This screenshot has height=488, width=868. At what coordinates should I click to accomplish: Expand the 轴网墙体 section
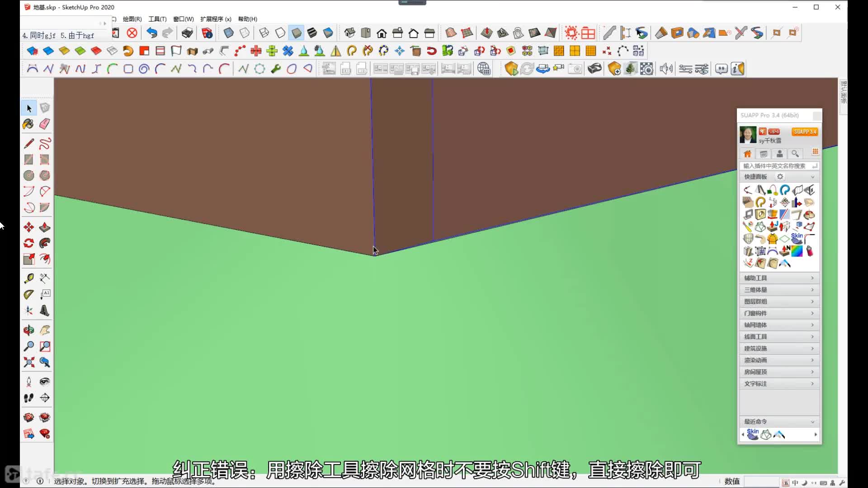tap(779, 325)
